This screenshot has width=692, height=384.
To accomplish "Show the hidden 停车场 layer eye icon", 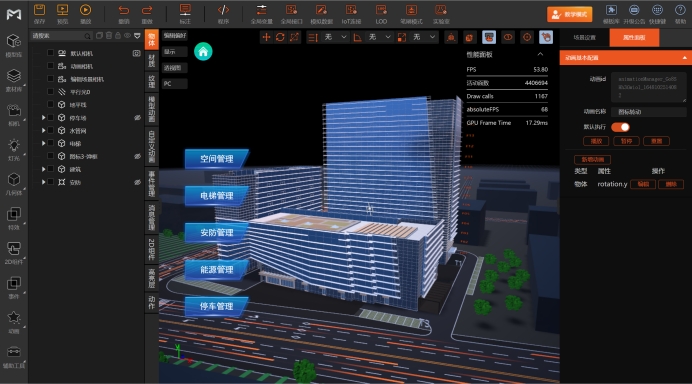I will pos(137,118).
